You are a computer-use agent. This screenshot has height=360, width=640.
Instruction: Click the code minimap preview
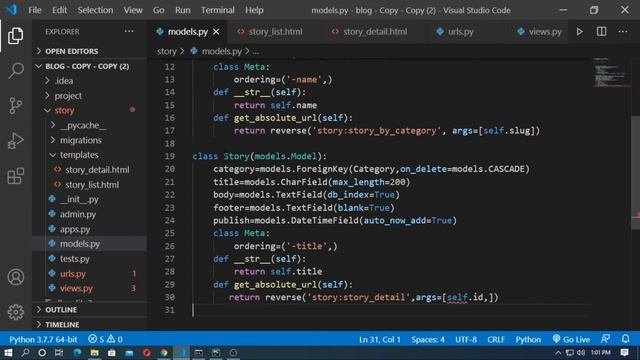coord(611,73)
